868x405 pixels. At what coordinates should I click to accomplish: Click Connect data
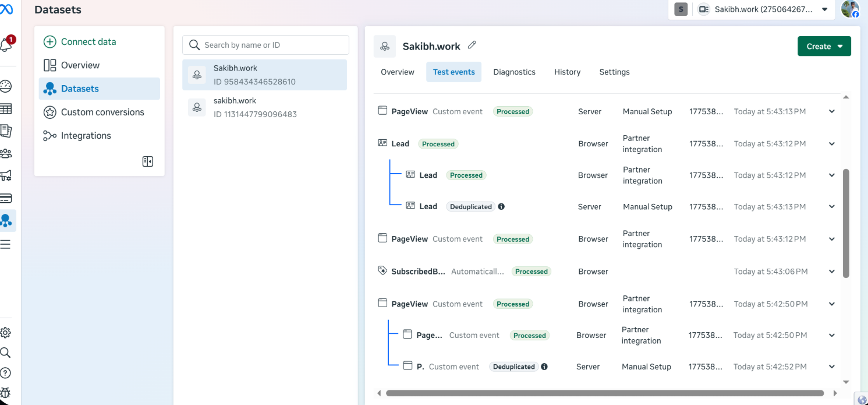pyautogui.click(x=88, y=41)
